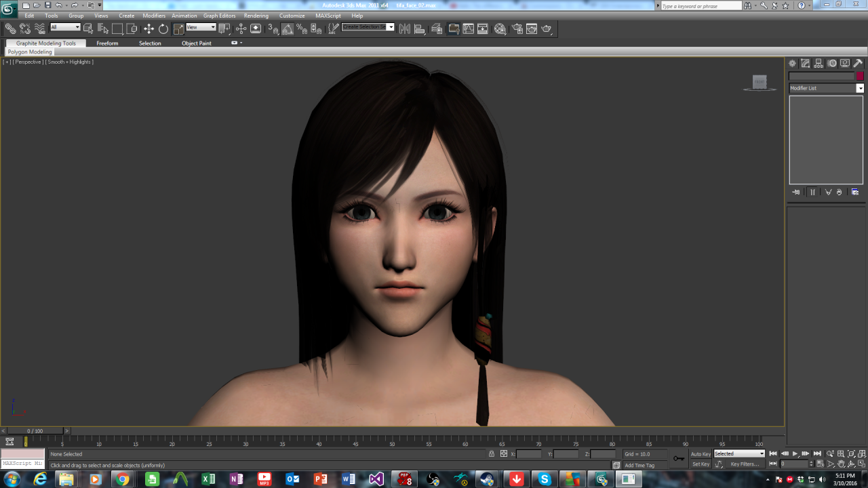This screenshot has height=488, width=868.
Task: Activate Bind to Space Warp tool
Action: point(40,28)
